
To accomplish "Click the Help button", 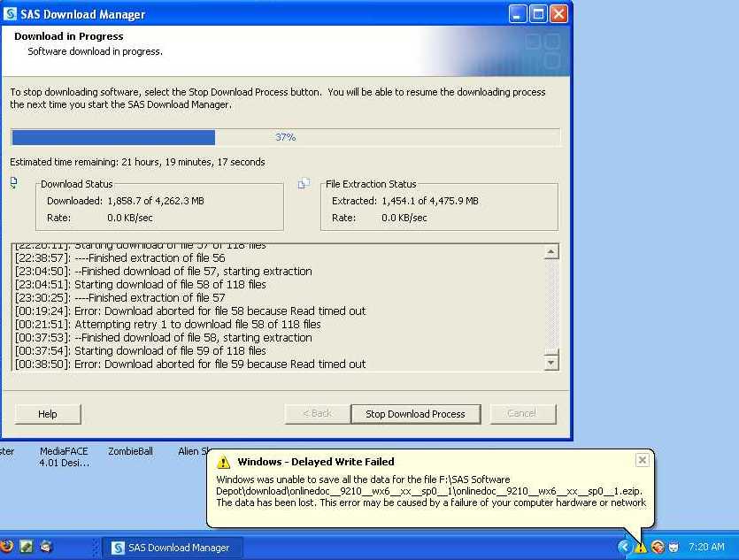I will click(x=48, y=414).
